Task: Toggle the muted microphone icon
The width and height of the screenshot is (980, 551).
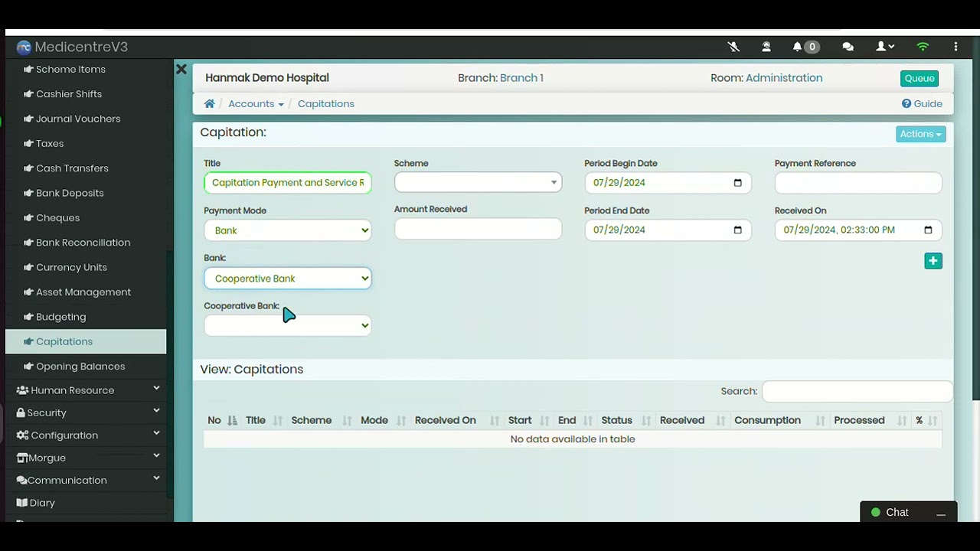Action: point(733,47)
